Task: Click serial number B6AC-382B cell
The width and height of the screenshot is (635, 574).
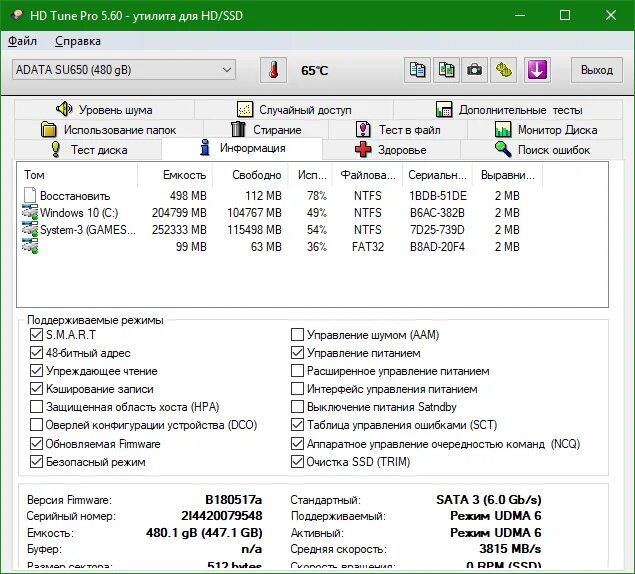Action: [x=437, y=213]
